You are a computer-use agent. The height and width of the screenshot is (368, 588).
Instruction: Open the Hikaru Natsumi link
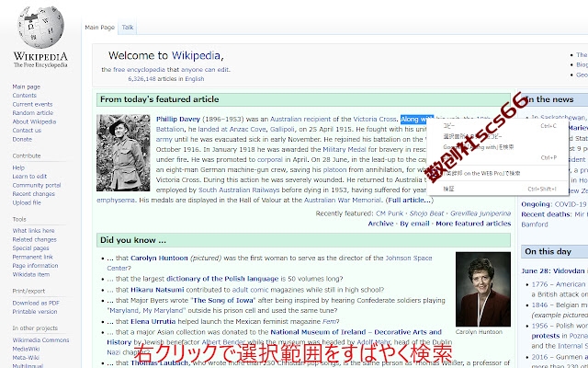tap(157, 290)
